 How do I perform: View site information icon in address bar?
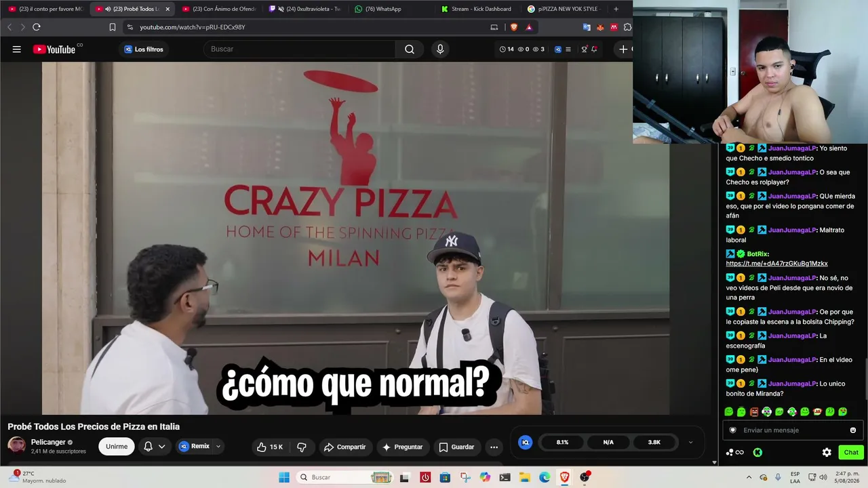click(130, 27)
